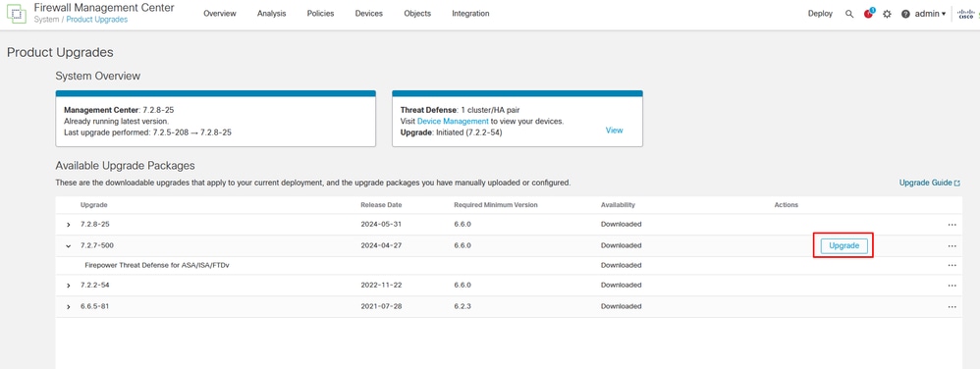
Task: Open more options for 7.2.2-54 row
Action: [x=952, y=286]
